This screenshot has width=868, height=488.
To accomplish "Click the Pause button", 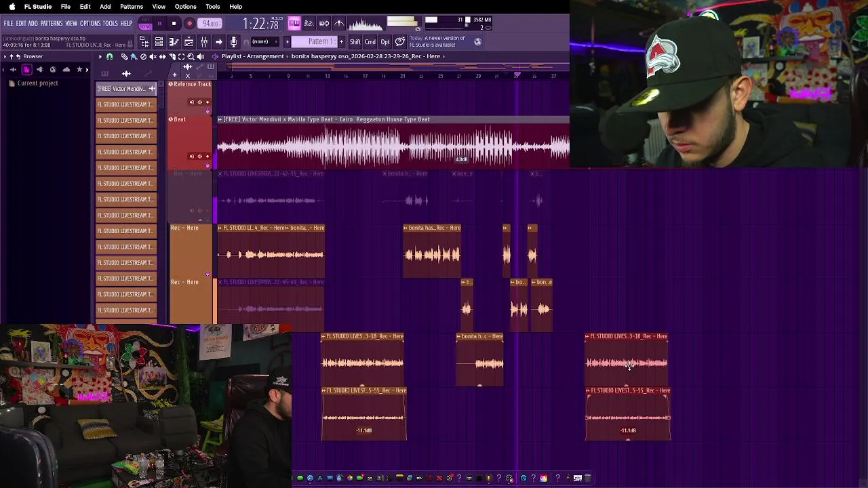I will (x=159, y=24).
